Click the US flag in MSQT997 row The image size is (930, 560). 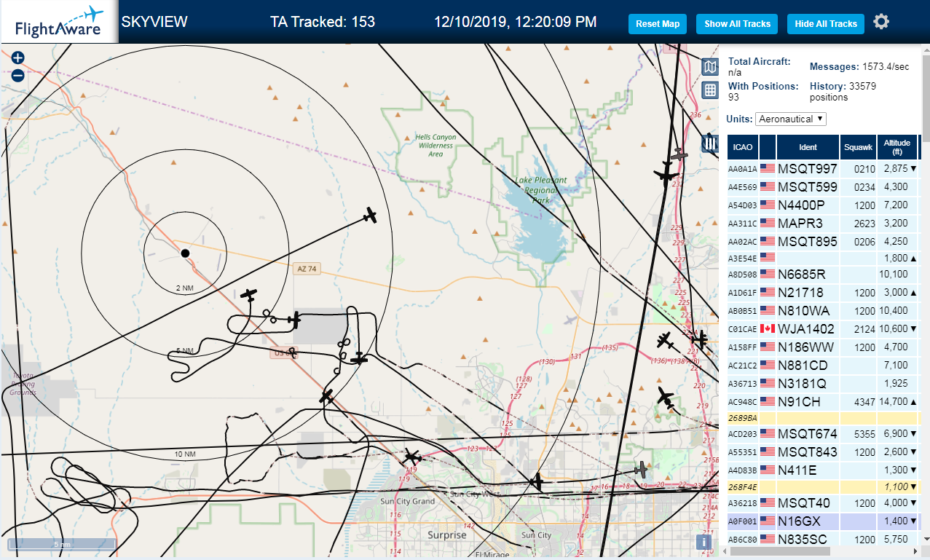[768, 168]
